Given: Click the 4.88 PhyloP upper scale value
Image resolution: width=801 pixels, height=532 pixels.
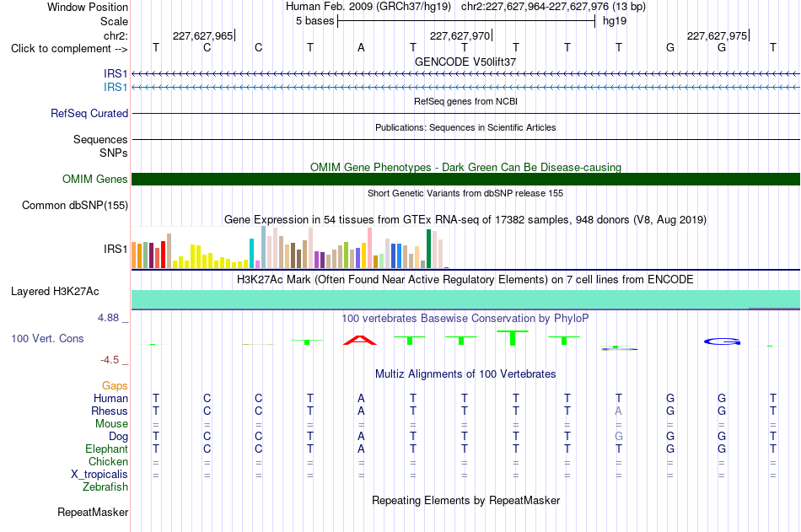Looking at the screenshot, I should [108, 318].
